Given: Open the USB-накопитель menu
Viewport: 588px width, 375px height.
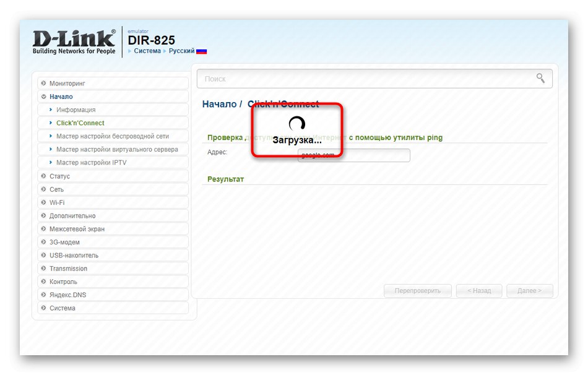Looking at the screenshot, I should (113, 255).
